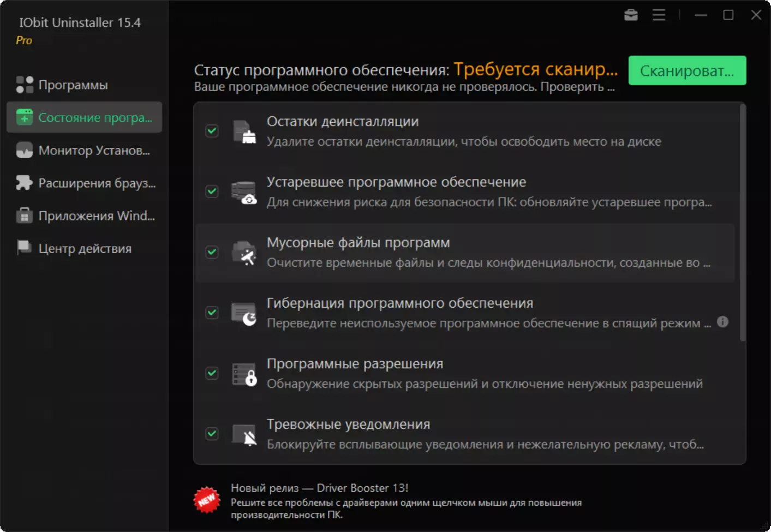
Task: Click the Программы grid icon
Action: pos(25,85)
